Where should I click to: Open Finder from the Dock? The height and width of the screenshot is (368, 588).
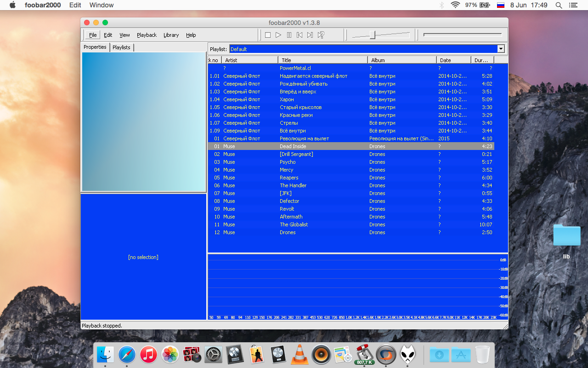pyautogui.click(x=106, y=355)
